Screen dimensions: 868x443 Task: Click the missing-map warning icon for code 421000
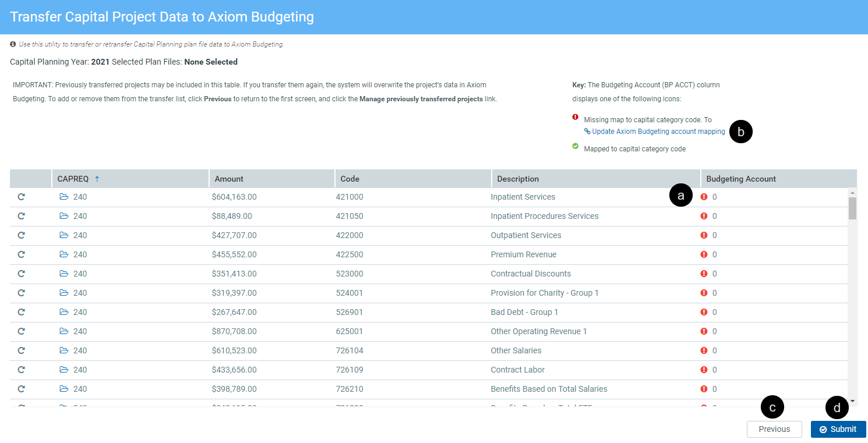pos(704,197)
